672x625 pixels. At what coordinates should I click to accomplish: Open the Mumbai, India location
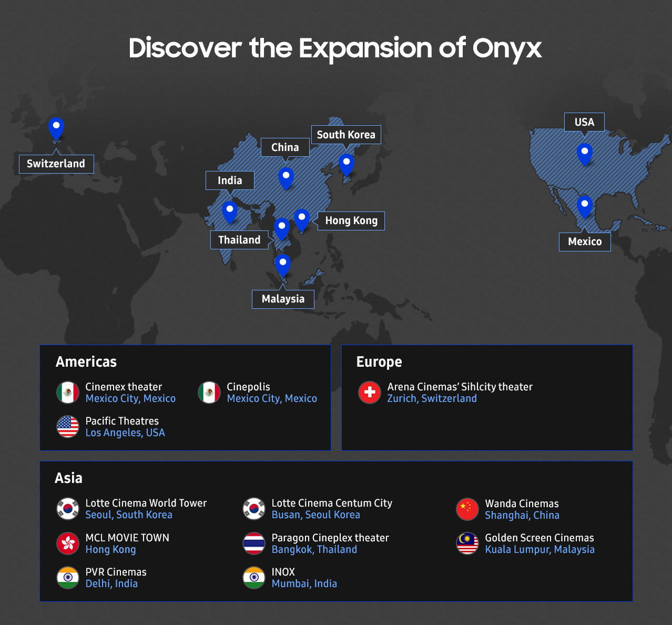pyautogui.click(x=304, y=584)
